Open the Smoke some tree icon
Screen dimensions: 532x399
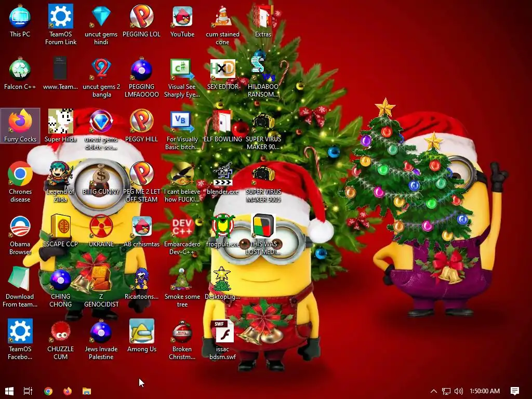(x=182, y=287)
